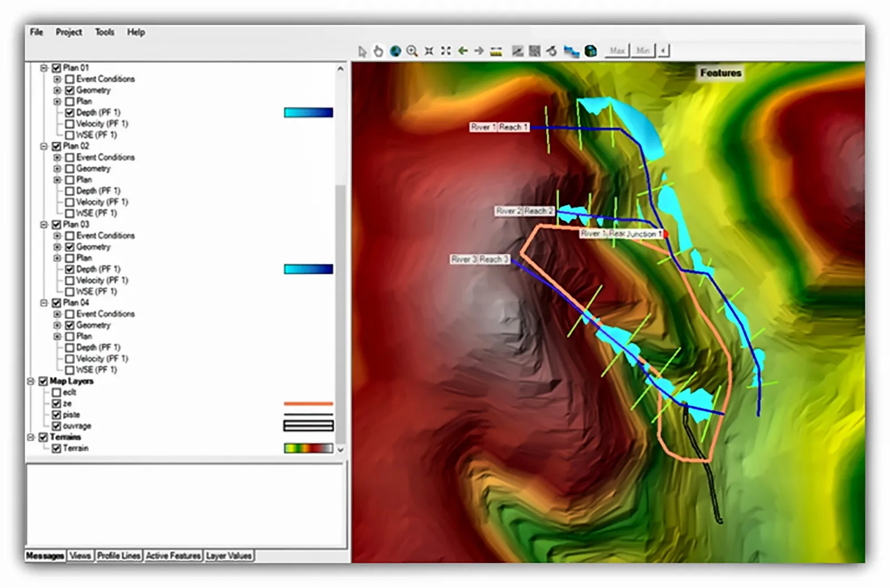Enable Depth (PF 1) under Plan 04
The width and height of the screenshot is (890, 588).
(x=70, y=348)
